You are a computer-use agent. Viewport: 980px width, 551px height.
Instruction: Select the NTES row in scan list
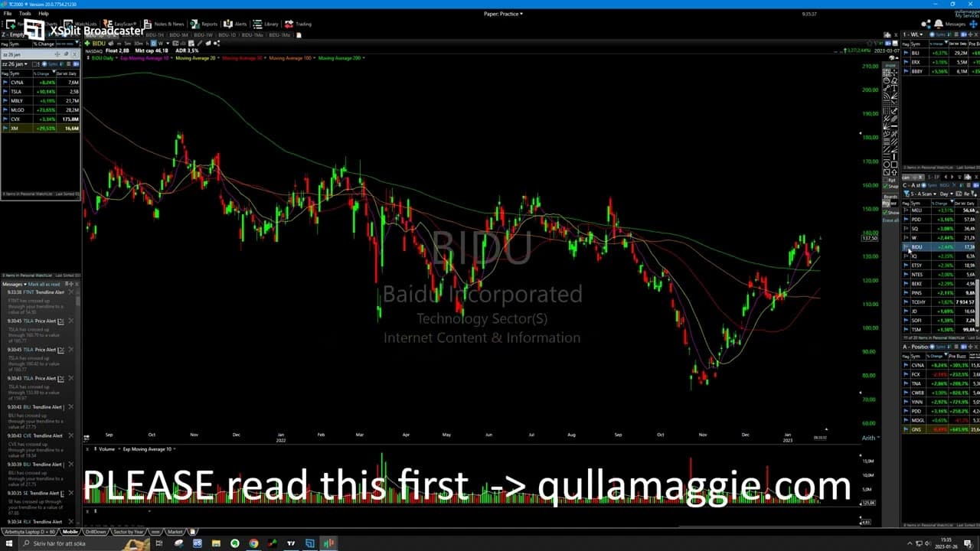point(941,274)
